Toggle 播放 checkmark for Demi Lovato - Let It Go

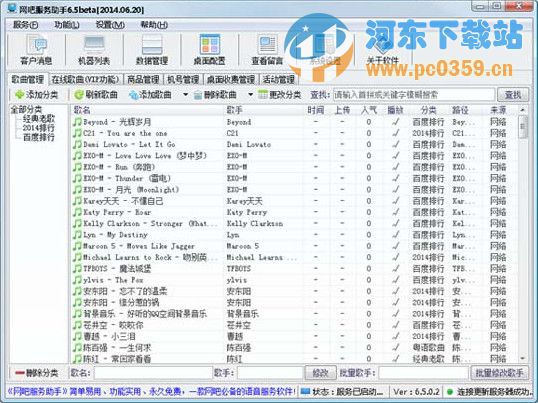click(x=396, y=144)
